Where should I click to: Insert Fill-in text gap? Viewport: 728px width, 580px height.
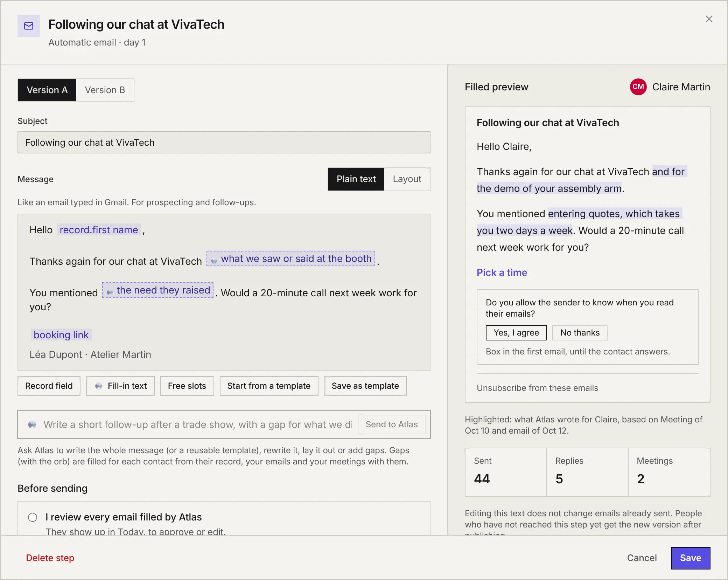(120, 386)
